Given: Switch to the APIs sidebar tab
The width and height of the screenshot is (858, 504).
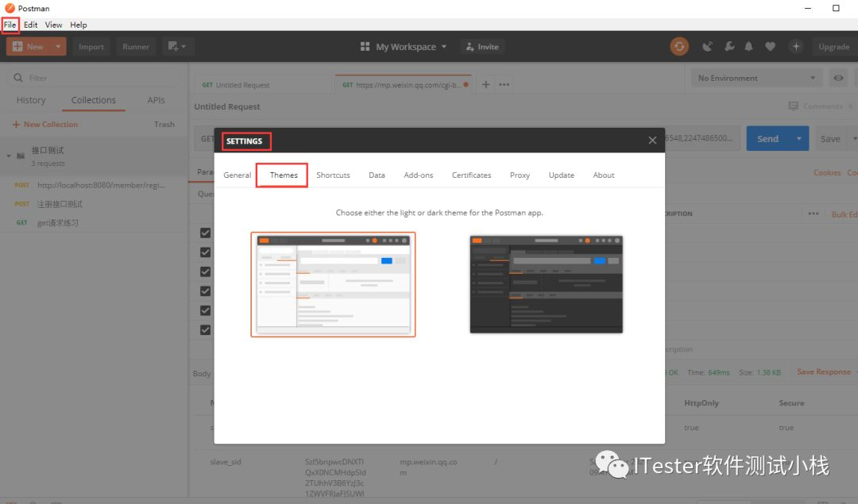Looking at the screenshot, I should pos(156,100).
